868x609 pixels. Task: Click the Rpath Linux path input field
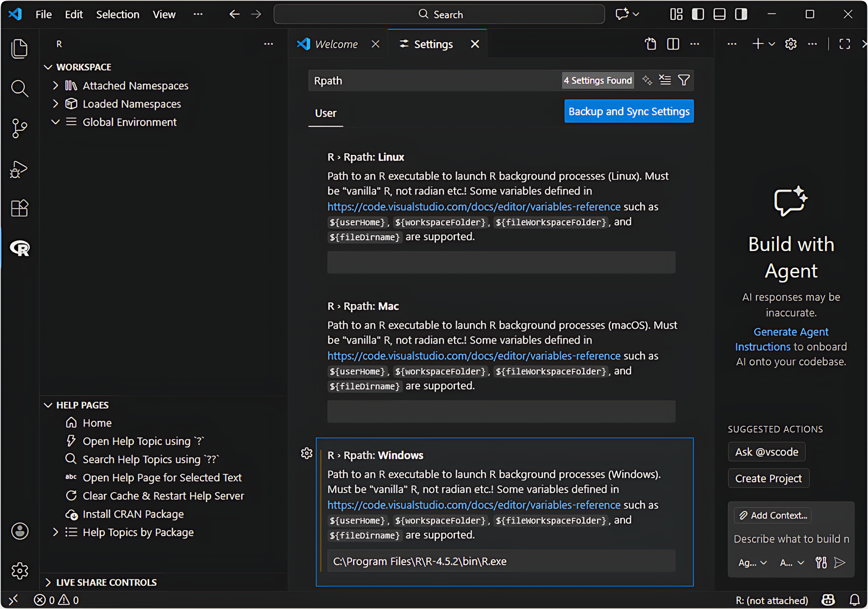point(501,262)
